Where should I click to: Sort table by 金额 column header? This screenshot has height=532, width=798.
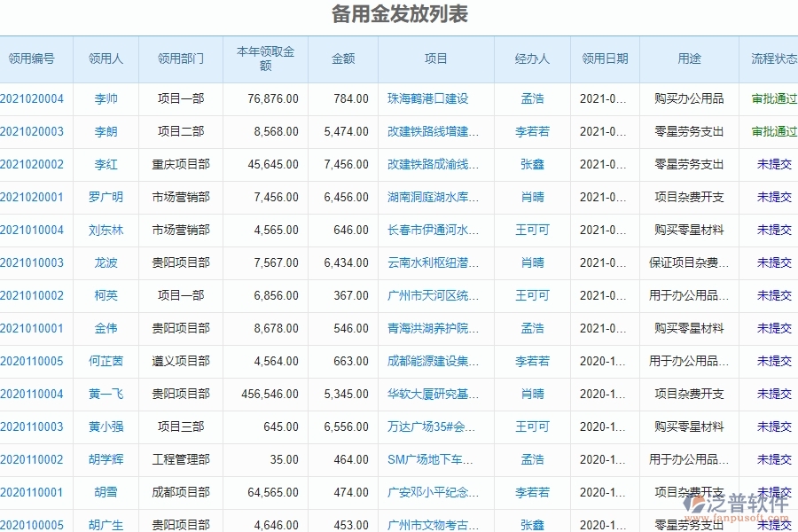click(x=344, y=59)
